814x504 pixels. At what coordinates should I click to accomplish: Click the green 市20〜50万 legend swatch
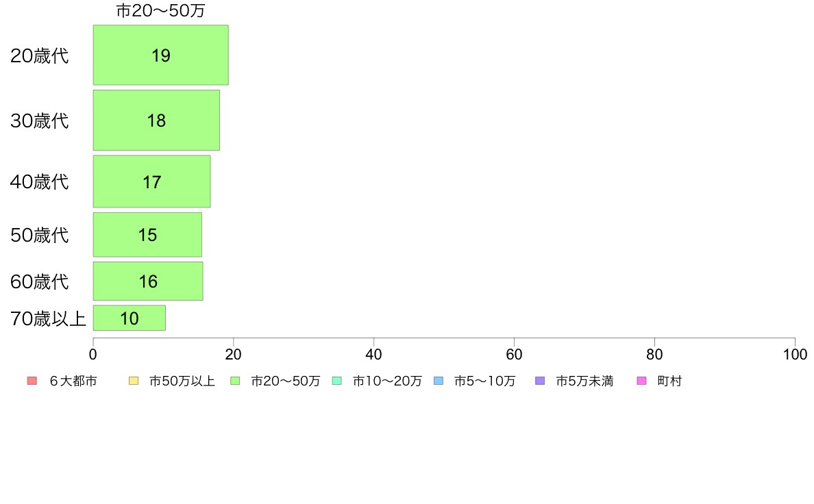coord(235,381)
